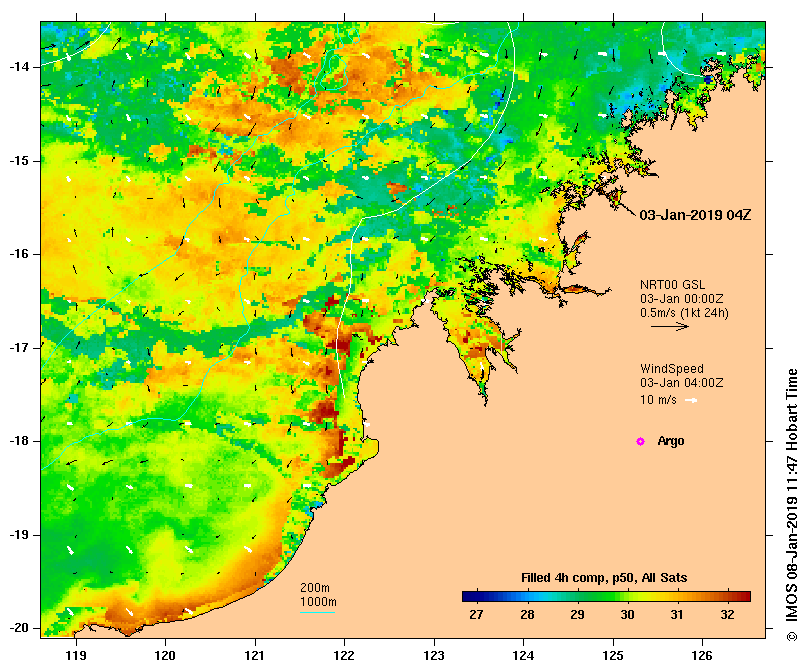
Task: Click the longitude label 123
Action: (x=434, y=656)
